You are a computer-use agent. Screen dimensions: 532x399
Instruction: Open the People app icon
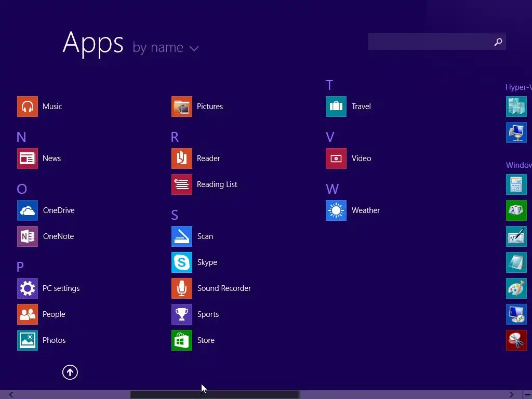[x=28, y=314]
